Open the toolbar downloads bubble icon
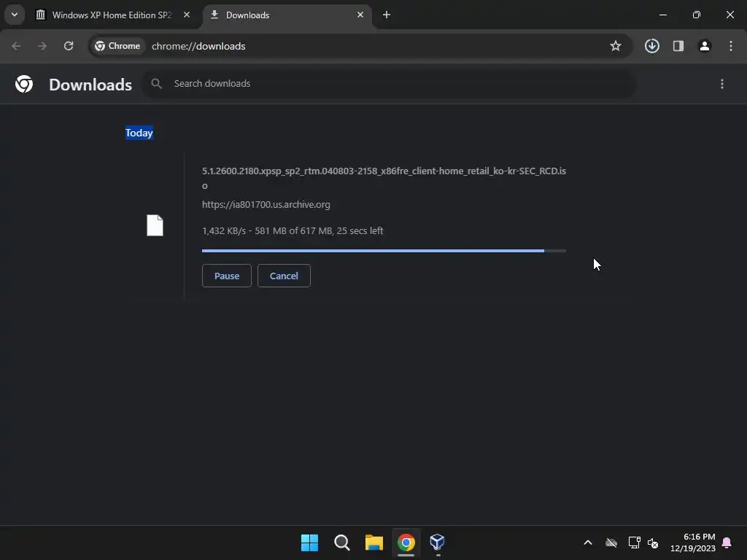The width and height of the screenshot is (747, 560). tap(652, 46)
